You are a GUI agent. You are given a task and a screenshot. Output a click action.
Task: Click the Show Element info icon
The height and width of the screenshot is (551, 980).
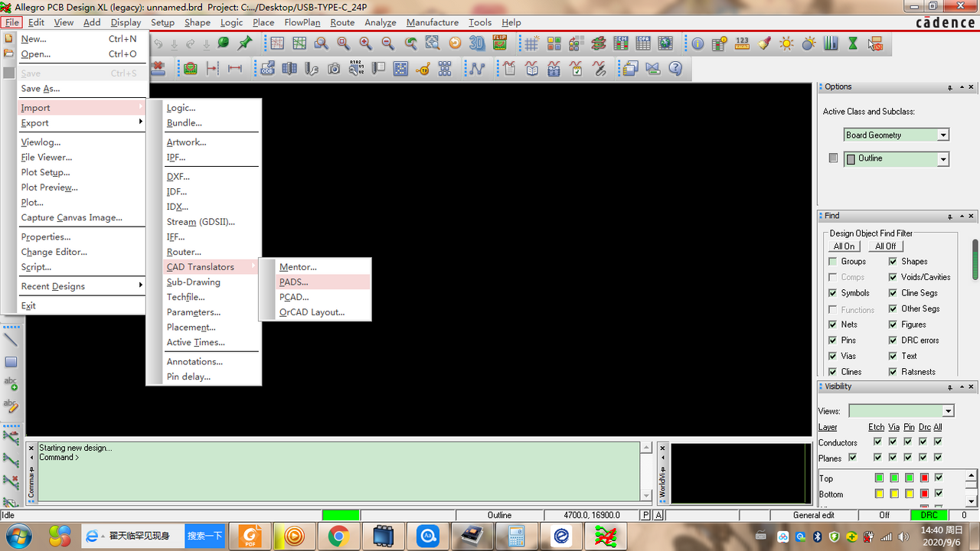pyautogui.click(x=697, y=44)
